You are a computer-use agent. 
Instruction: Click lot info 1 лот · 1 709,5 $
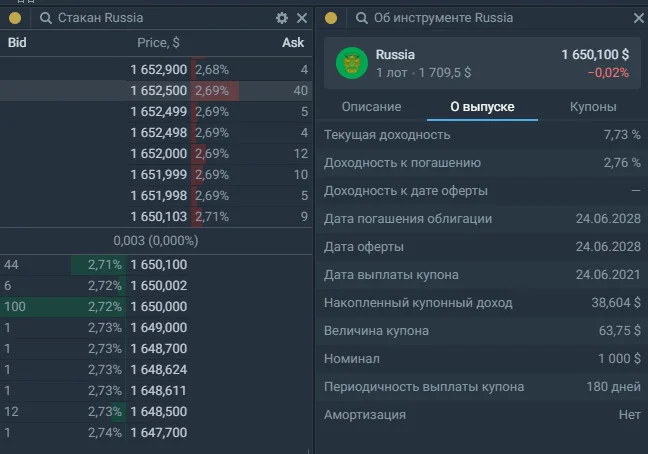tap(423, 73)
